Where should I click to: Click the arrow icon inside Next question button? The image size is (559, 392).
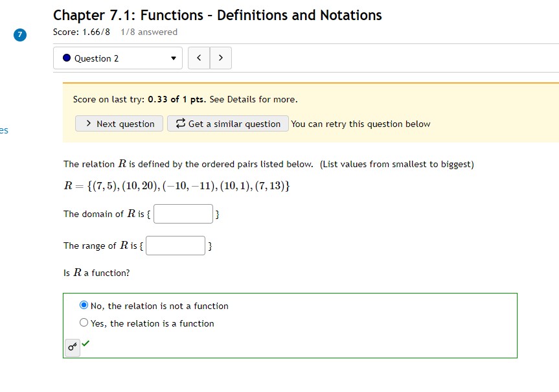tap(87, 123)
